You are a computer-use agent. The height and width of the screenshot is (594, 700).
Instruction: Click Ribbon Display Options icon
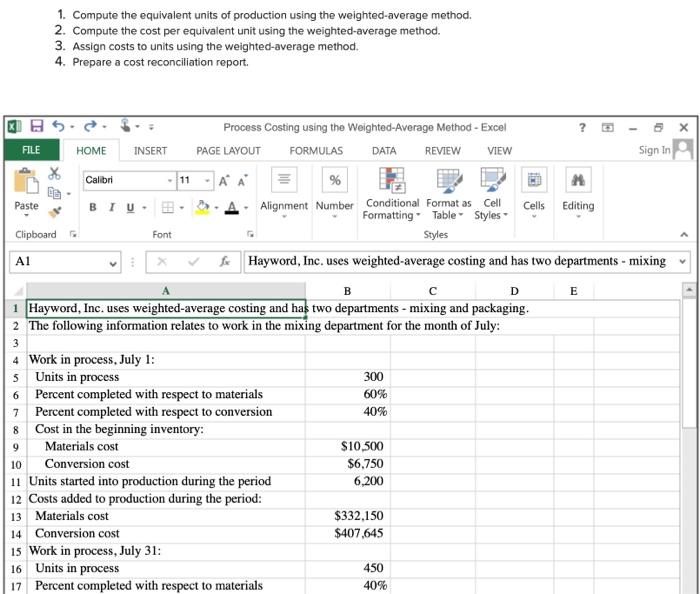tap(608, 128)
